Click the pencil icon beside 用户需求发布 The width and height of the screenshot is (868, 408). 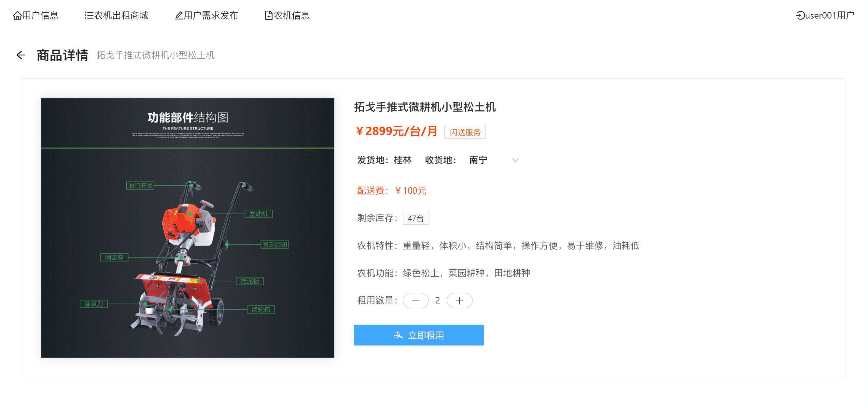179,16
